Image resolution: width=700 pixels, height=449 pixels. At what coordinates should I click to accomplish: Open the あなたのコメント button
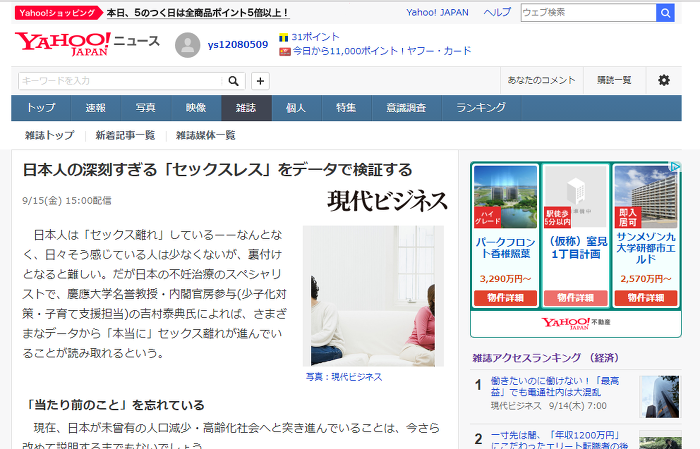point(542,80)
